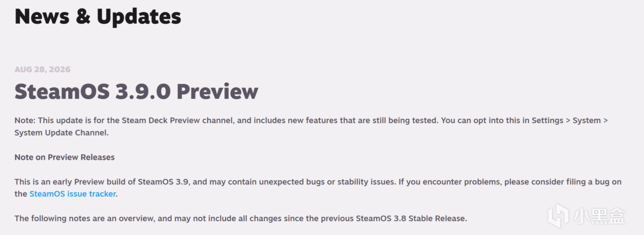
Task: Click the SteamOS 3.9.0 Preview headline
Action: click(136, 92)
